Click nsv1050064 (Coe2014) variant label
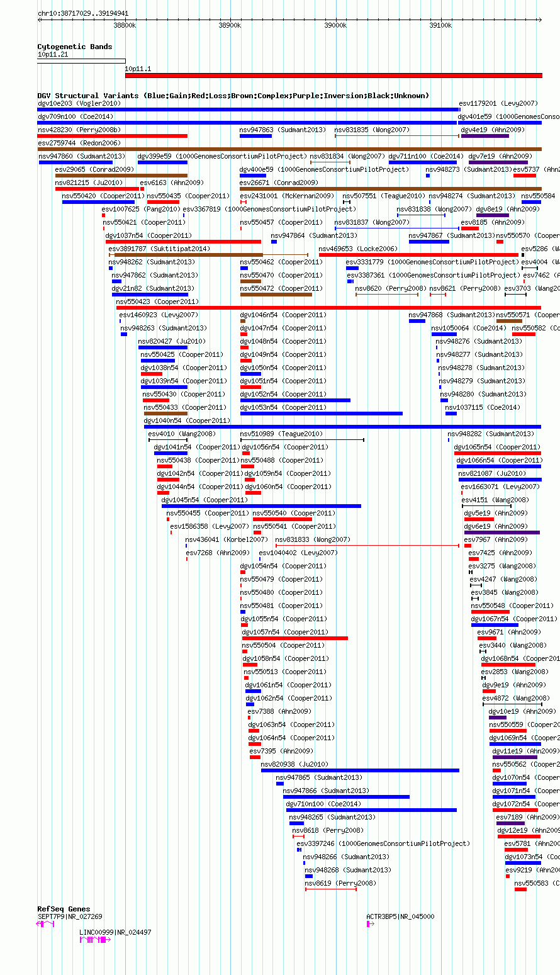Screen dimensions: 560x975 point(469,328)
